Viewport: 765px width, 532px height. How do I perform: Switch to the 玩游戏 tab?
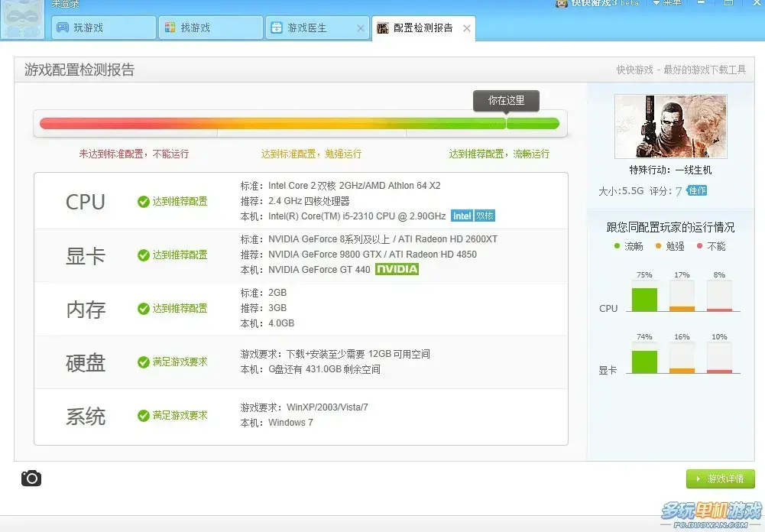(104, 28)
